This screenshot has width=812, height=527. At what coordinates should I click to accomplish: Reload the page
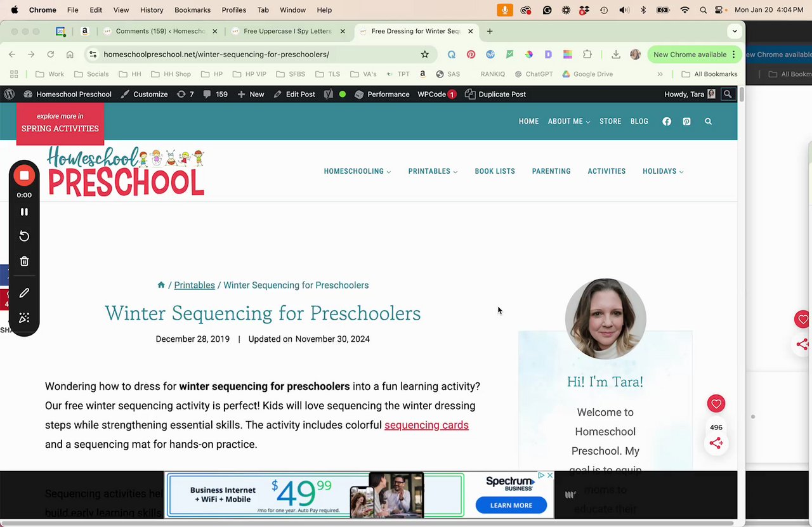pyautogui.click(x=50, y=55)
